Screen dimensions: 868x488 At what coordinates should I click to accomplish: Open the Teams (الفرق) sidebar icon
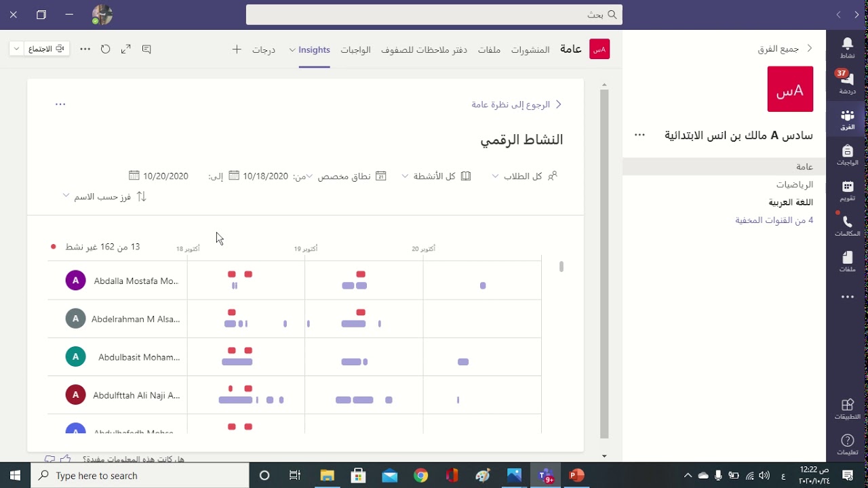pos(847,120)
